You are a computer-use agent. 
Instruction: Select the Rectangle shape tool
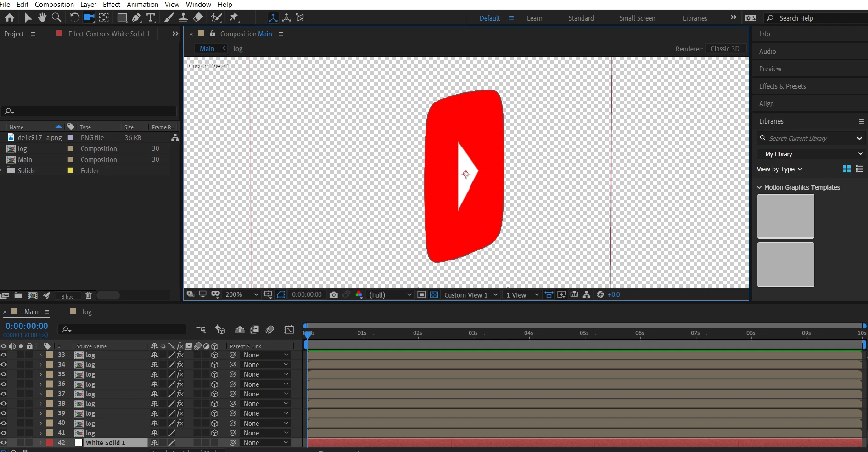pos(122,18)
